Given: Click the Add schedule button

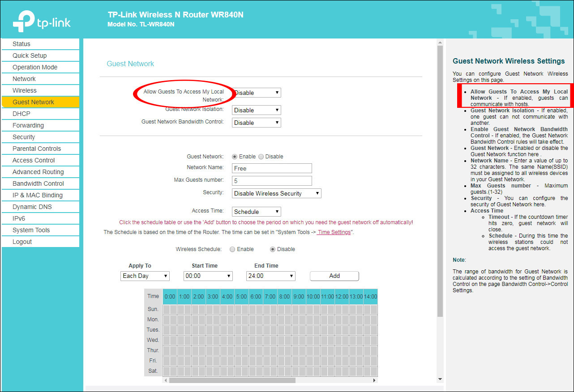Looking at the screenshot, I should click(334, 276).
